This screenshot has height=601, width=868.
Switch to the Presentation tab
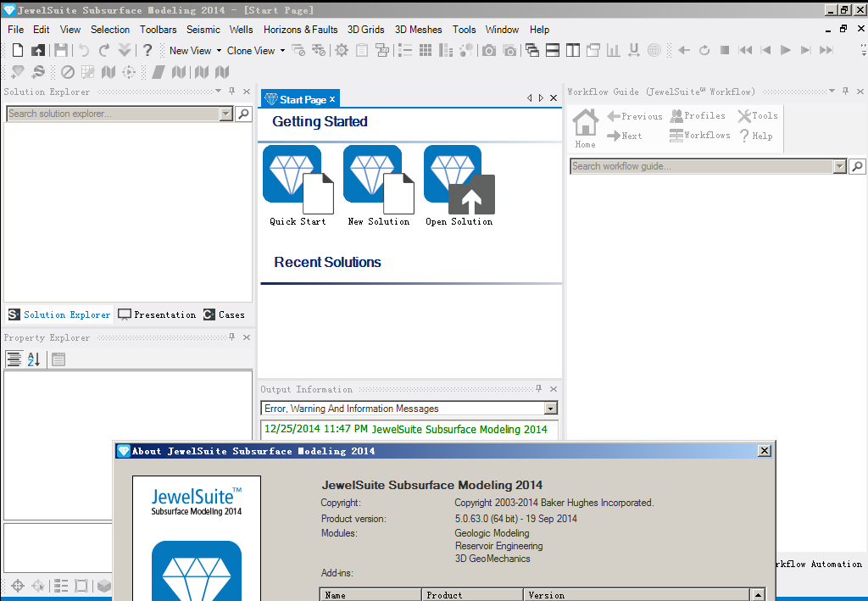click(x=157, y=314)
